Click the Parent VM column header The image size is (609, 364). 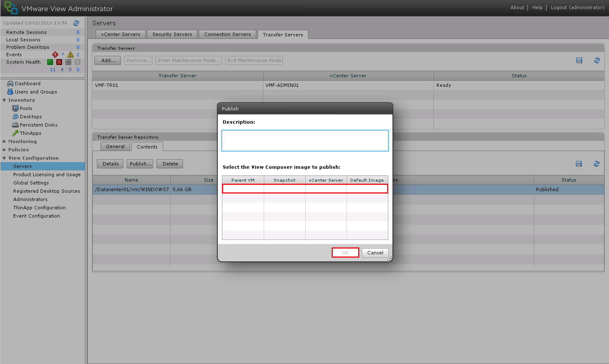coord(243,180)
